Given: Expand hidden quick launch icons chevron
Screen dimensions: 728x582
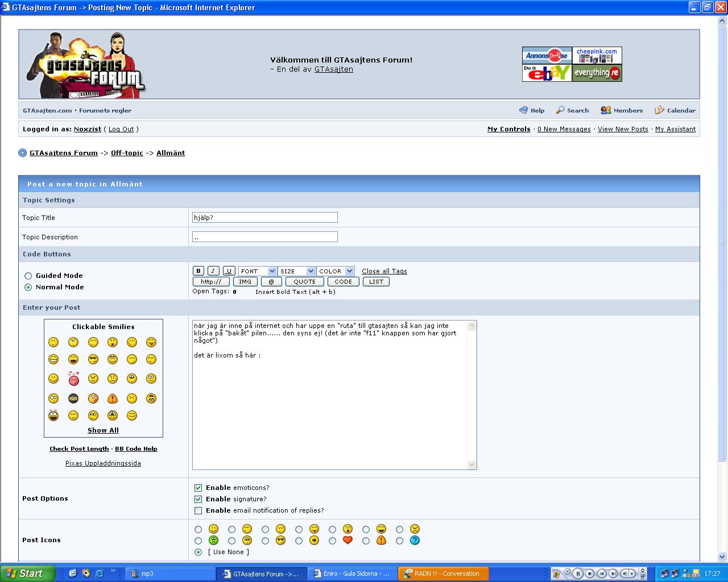Looking at the screenshot, I should click(113, 571).
